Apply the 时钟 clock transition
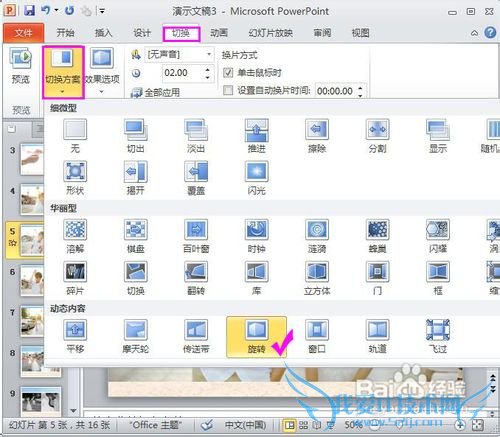 (x=257, y=237)
